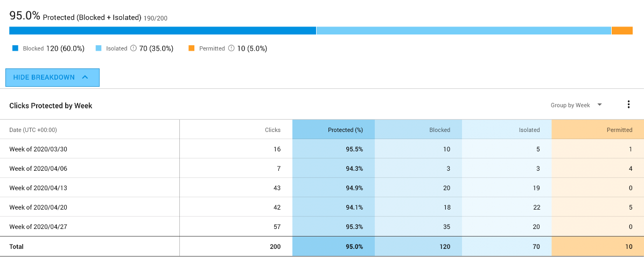Click isolated value 22 for 04/20 week
The image size is (644, 257).
[x=536, y=207]
